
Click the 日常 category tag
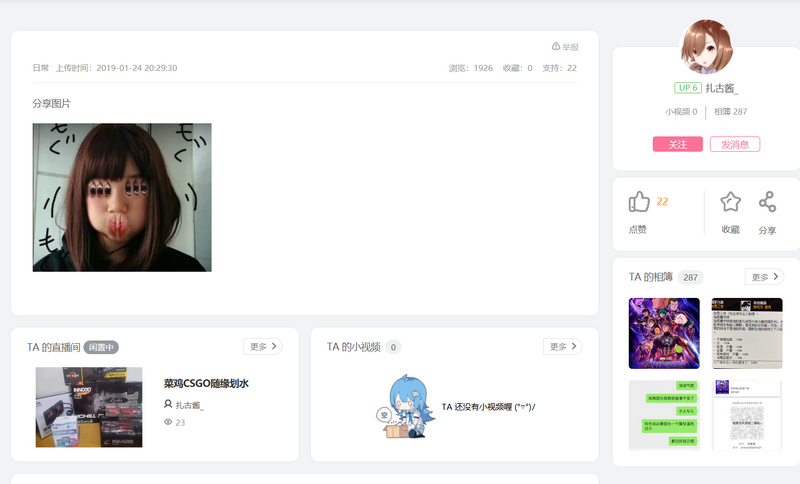click(40, 68)
